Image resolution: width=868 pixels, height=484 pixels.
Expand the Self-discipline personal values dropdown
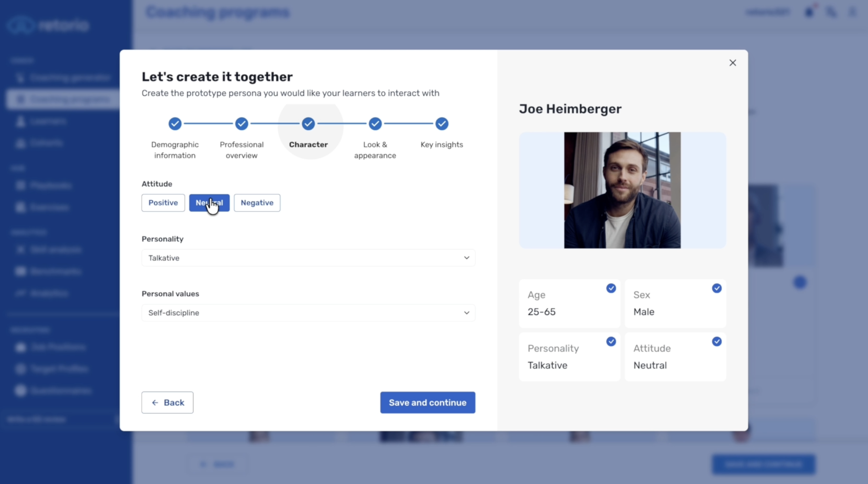click(308, 313)
